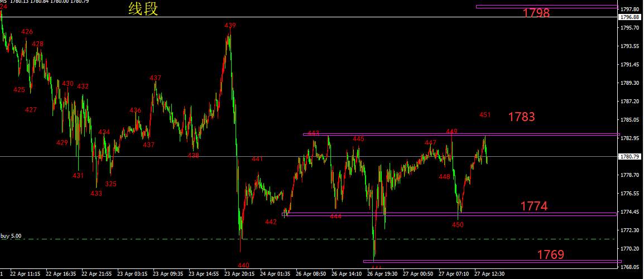644x279 pixels.
Task: Click the 23 Apr 03:15 time label
Action: 133,273
